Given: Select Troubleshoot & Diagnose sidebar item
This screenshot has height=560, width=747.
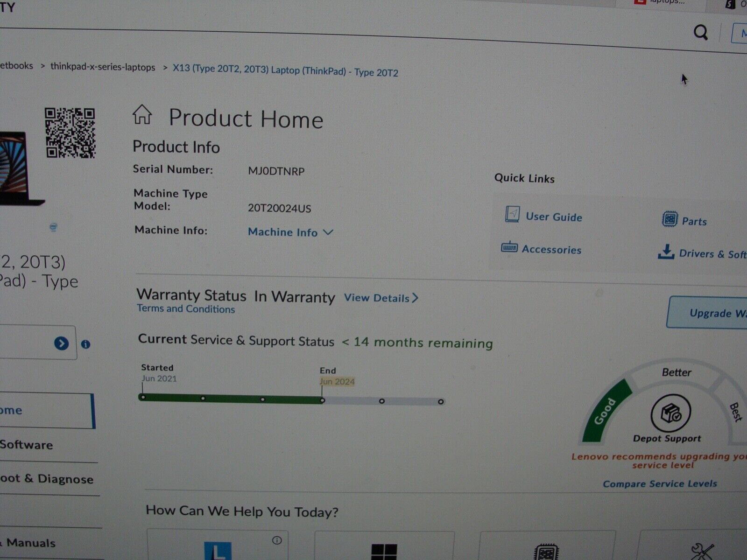Looking at the screenshot, I should [46, 479].
